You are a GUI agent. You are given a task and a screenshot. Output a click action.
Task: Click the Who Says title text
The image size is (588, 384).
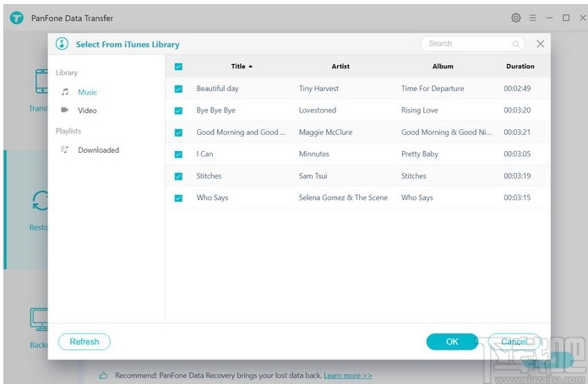point(212,197)
